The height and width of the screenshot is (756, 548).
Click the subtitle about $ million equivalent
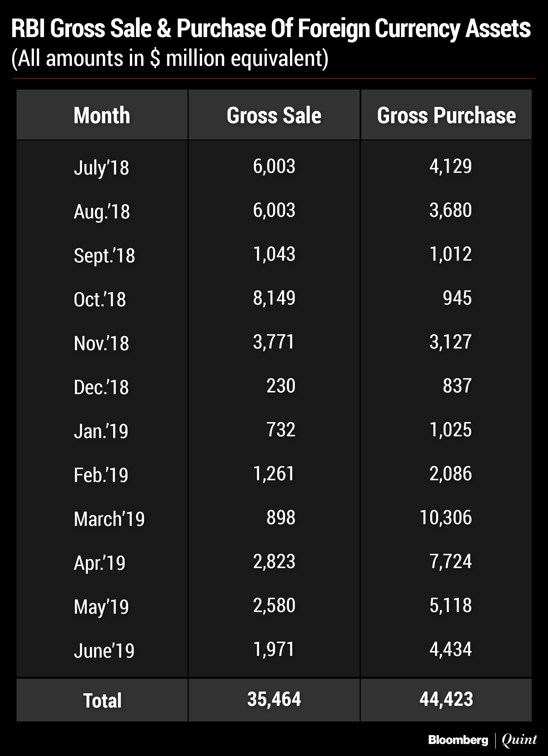point(170,59)
